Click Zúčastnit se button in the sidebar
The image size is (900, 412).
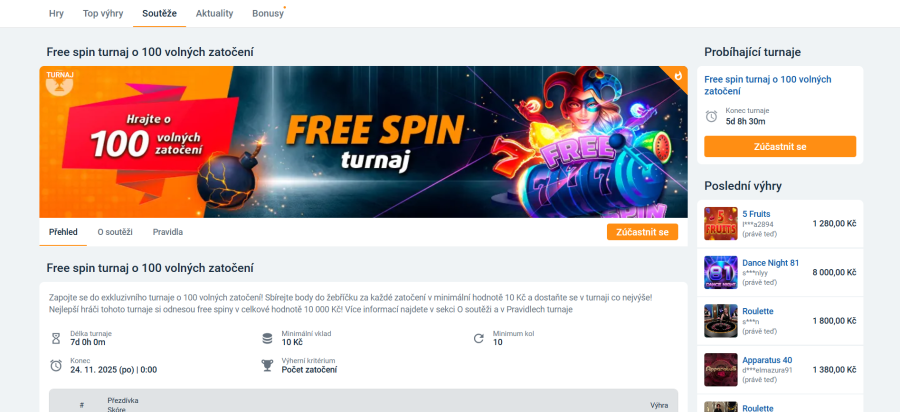[780, 146]
